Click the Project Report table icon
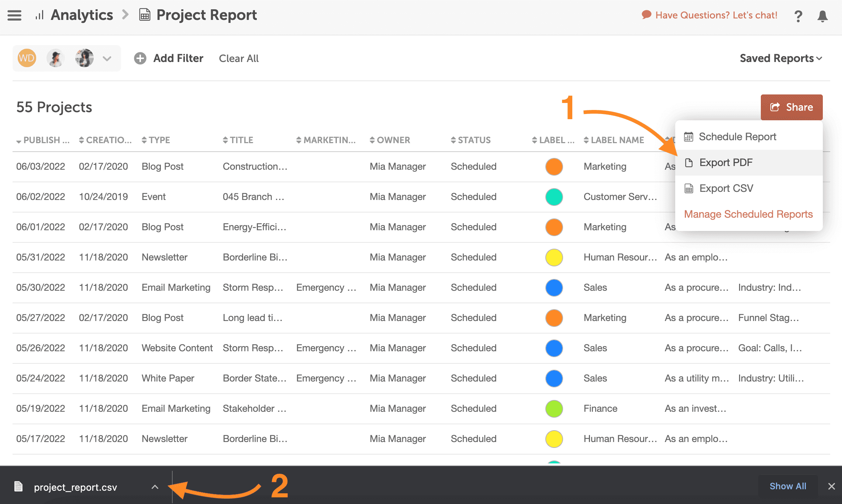This screenshot has height=504, width=842. pos(145,15)
